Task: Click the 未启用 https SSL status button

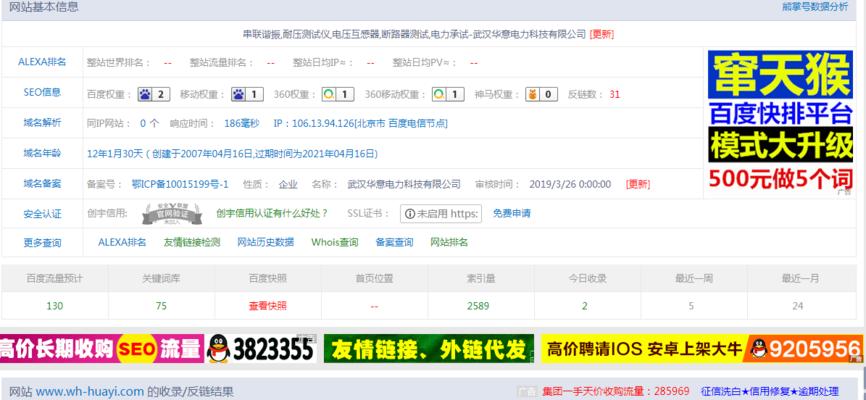Action: 441,213
